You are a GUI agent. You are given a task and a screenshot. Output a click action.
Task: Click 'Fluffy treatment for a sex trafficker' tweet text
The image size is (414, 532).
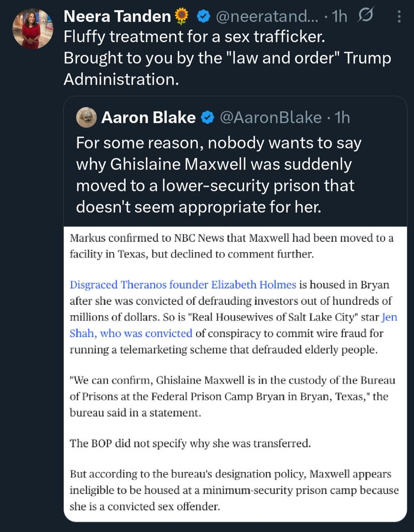(195, 37)
